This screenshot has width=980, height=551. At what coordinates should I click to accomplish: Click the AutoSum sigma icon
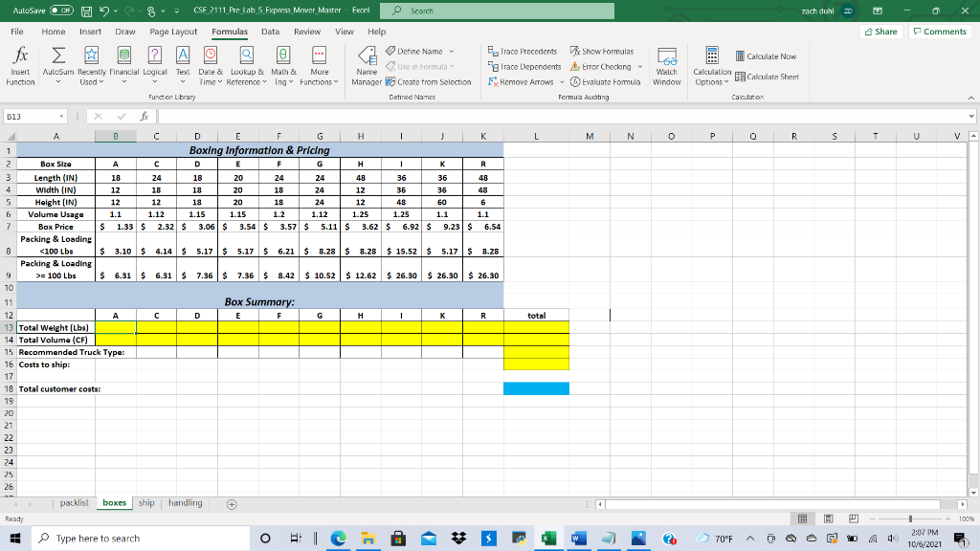(x=57, y=56)
